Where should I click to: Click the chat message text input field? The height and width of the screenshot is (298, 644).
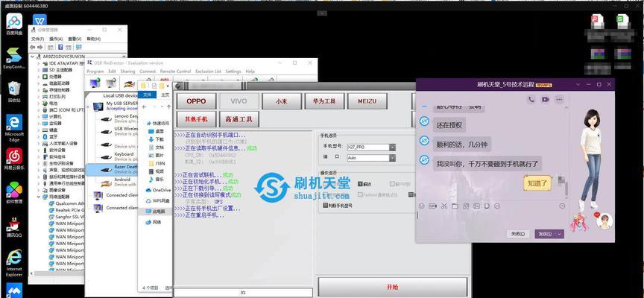[490, 218]
